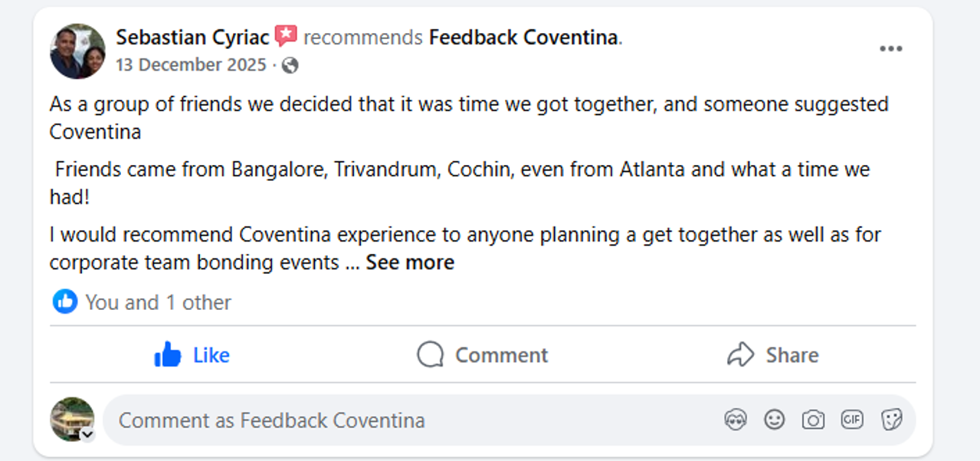Open the three-dot post options menu
Image resolution: width=980 pixels, height=461 pixels.
pyautogui.click(x=890, y=49)
